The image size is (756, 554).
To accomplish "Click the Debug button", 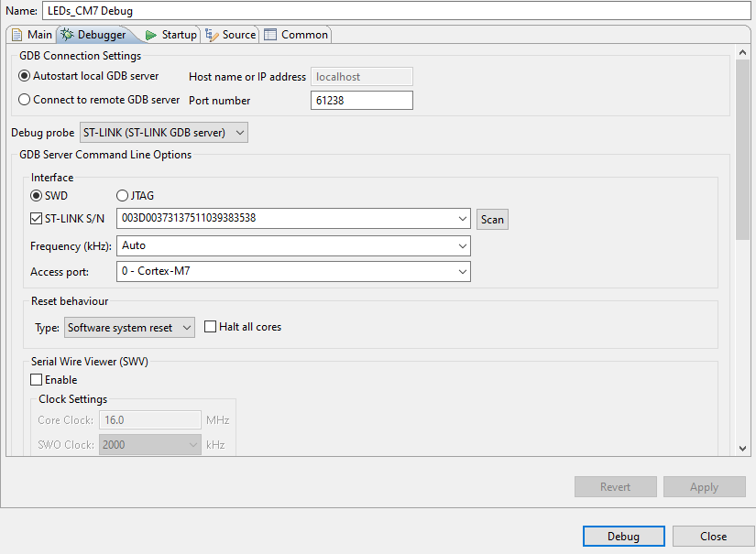I will pyautogui.click(x=623, y=537).
